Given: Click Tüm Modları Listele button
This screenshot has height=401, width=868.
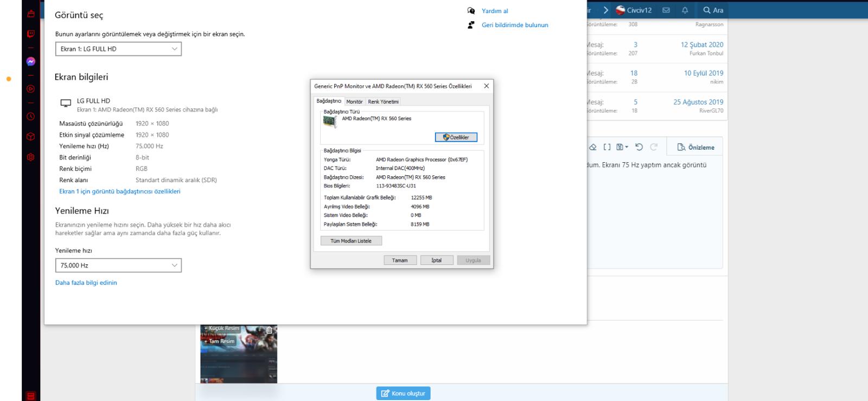Looking at the screenshot, I should click(351, 241).
